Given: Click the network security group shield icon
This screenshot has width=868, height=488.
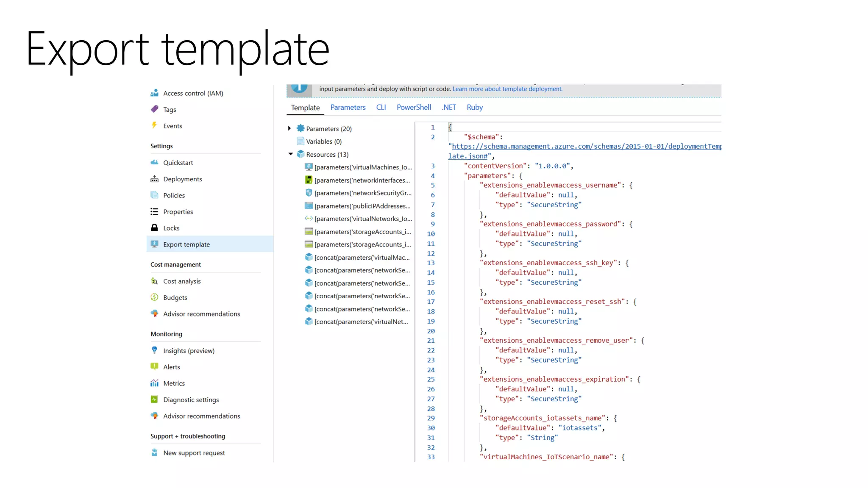Looking at the screenshot, I should pyautogui.click(x=309, y=193).
